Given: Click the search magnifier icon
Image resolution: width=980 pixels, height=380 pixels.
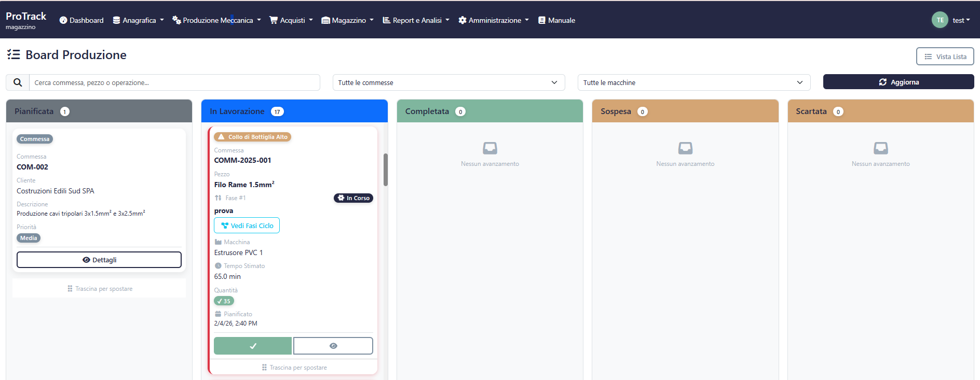Looking at the screenshot, I should point(18,82).
